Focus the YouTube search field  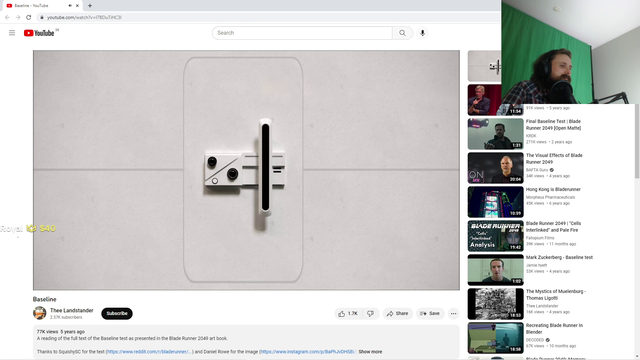302,33
